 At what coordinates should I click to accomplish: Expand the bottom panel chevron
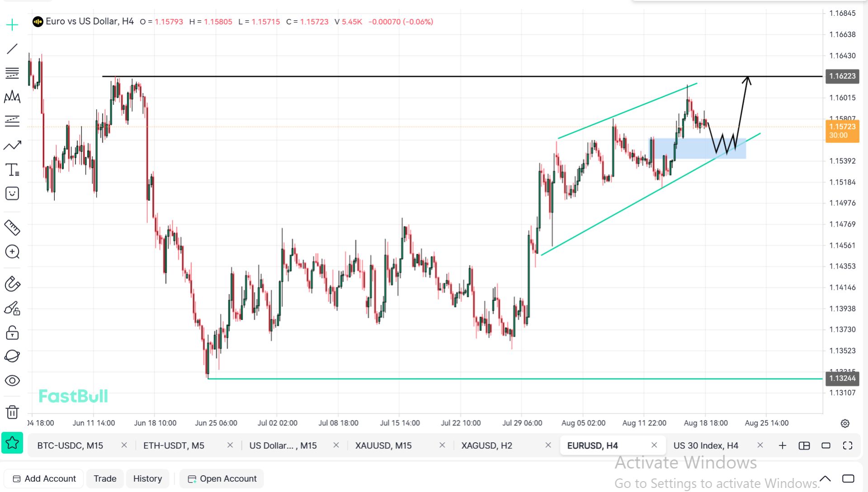coord(825,478)
